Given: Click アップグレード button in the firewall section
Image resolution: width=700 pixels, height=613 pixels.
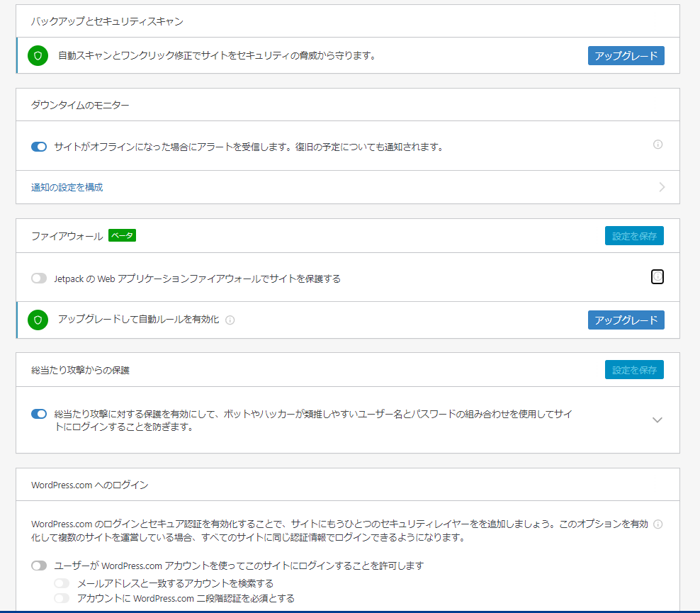Looking at the screenshot, I should (626, 320).
